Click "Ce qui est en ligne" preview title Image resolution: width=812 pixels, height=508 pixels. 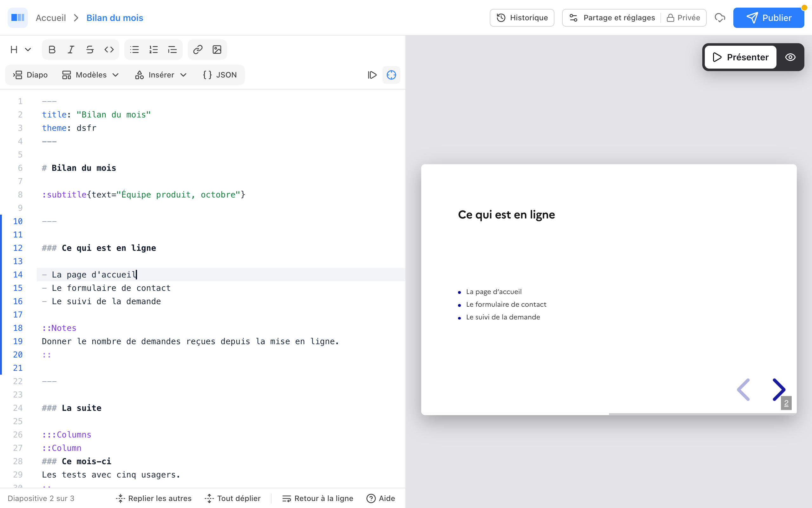pyautogui.click(x=506, y=215)
